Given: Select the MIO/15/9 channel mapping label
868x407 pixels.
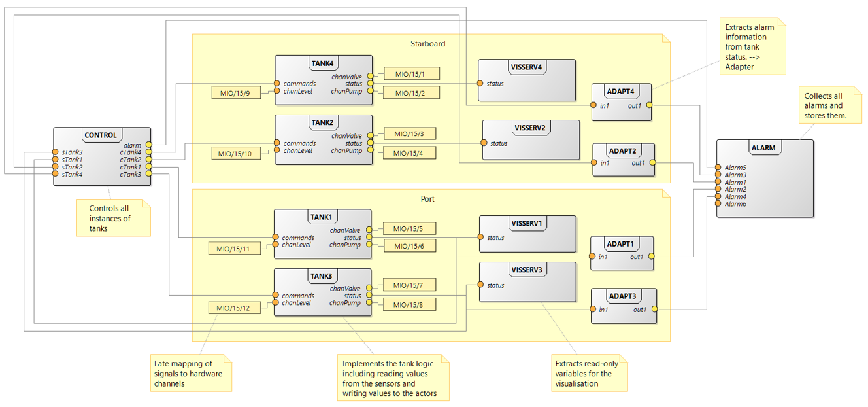Looking at the screenshot, I should (x=236, y=93).
